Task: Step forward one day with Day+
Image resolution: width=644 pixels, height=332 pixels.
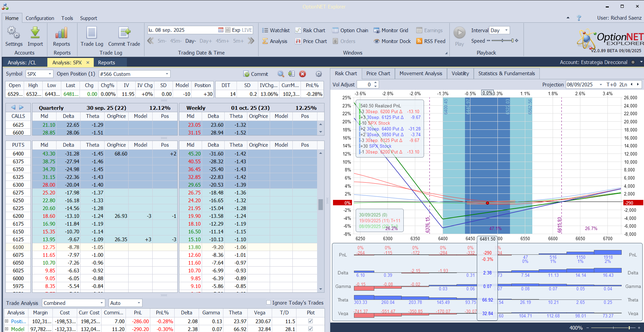Action: [206, 41]
